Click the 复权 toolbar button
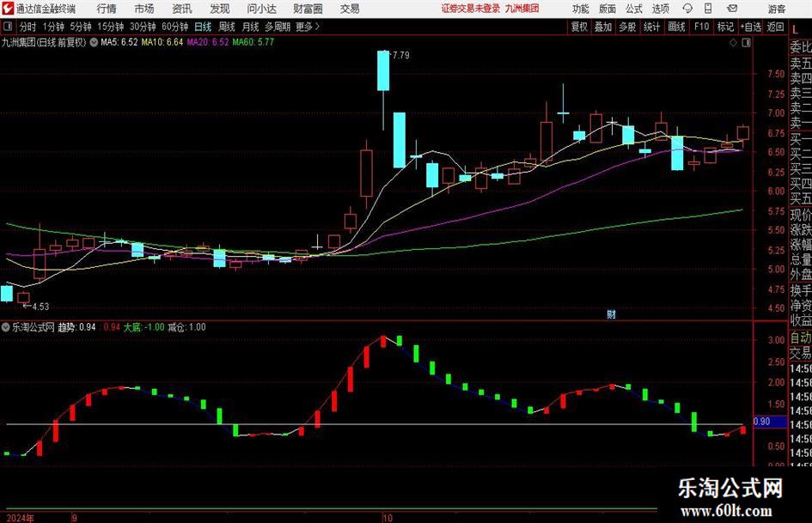812x523 pixels. coord(579,27)
